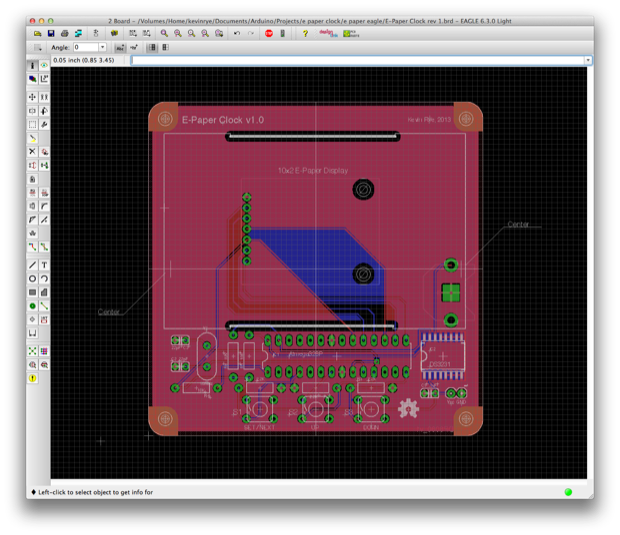Zoom in on the board
Viewport: 620px width, 535px height.
[178, 34]
